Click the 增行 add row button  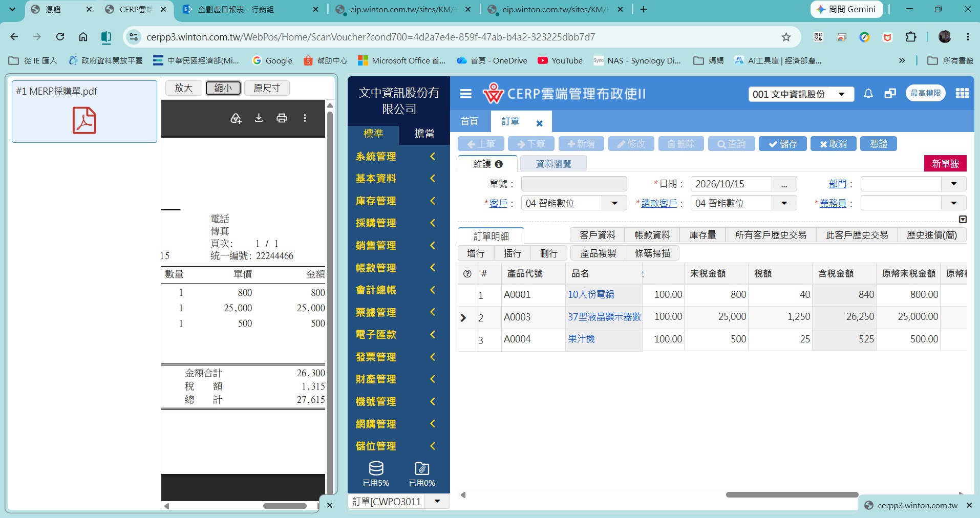[476, 253]
